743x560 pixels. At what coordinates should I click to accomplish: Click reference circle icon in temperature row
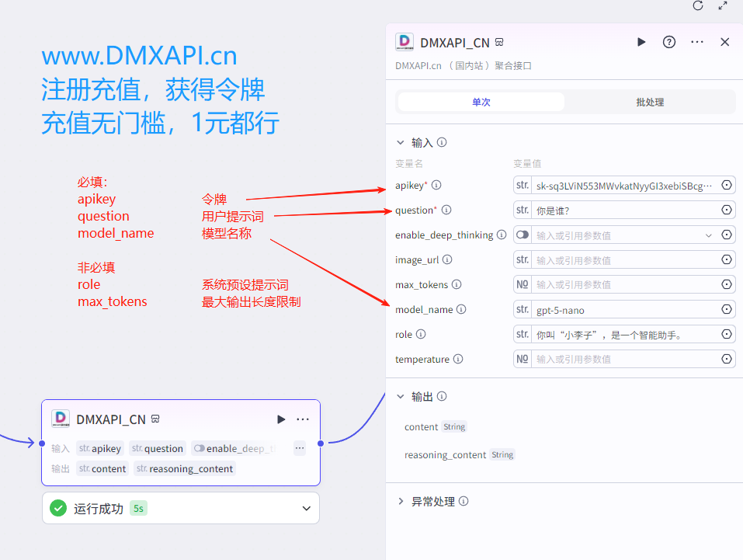[x=727, y=359]
